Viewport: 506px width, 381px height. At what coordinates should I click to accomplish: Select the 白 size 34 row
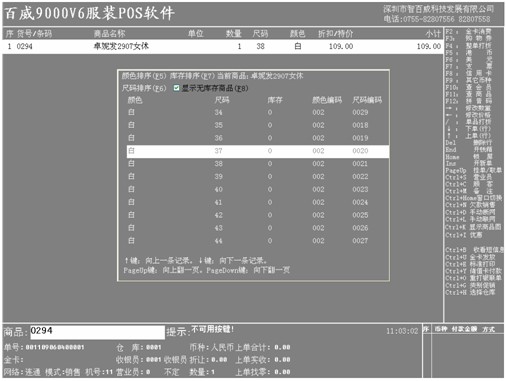[x=257, y=112]
